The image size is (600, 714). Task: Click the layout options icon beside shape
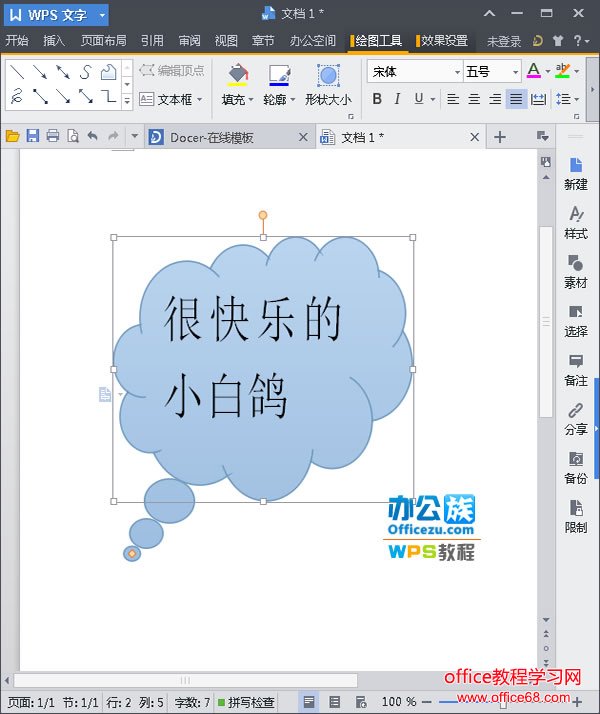105,394
